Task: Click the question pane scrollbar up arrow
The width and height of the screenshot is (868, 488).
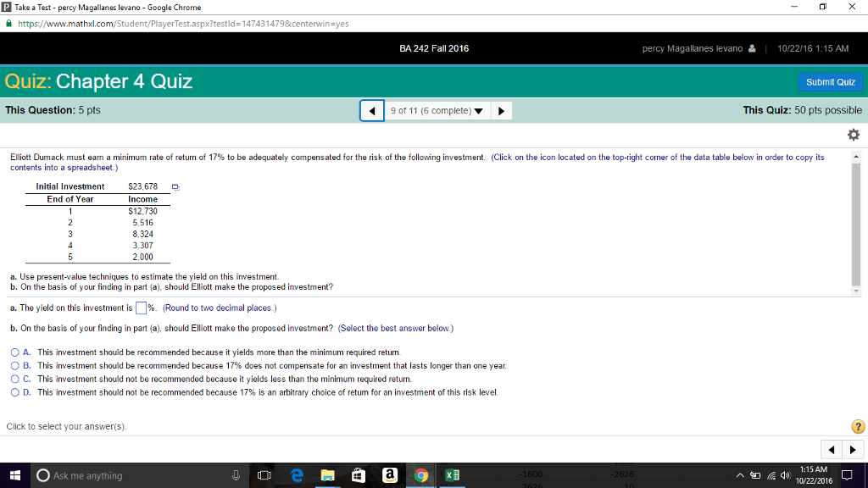Action: click(x=856, y=157)
